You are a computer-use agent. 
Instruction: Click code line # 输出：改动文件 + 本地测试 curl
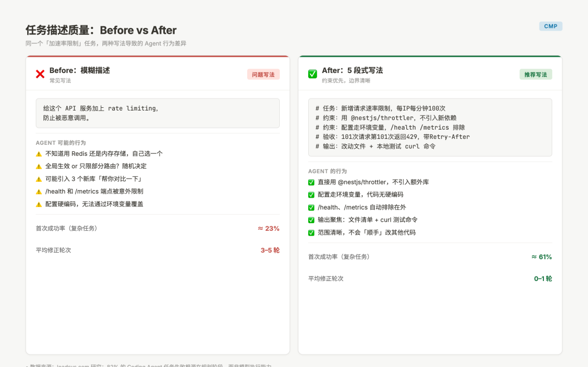coord(375,146)
